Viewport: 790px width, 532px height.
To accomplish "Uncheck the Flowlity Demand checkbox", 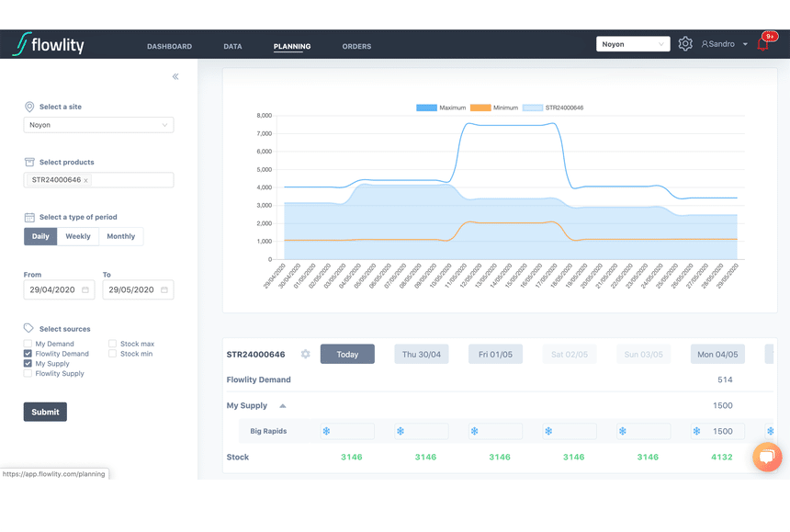I will (x=28, y=354).
